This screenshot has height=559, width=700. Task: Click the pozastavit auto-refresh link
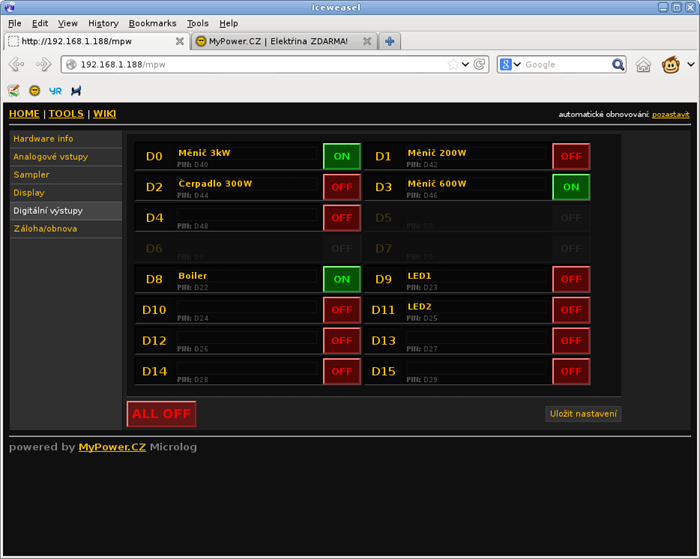[x=670, y=115]
